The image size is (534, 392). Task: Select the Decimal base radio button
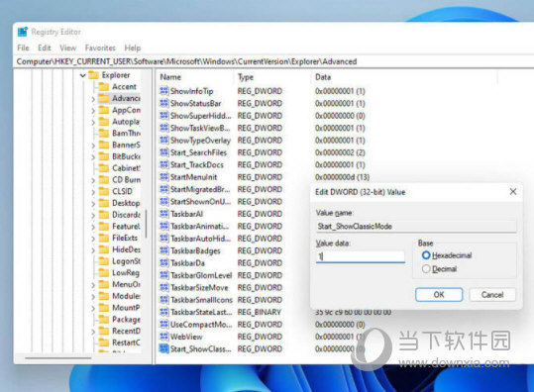[426, 269]
